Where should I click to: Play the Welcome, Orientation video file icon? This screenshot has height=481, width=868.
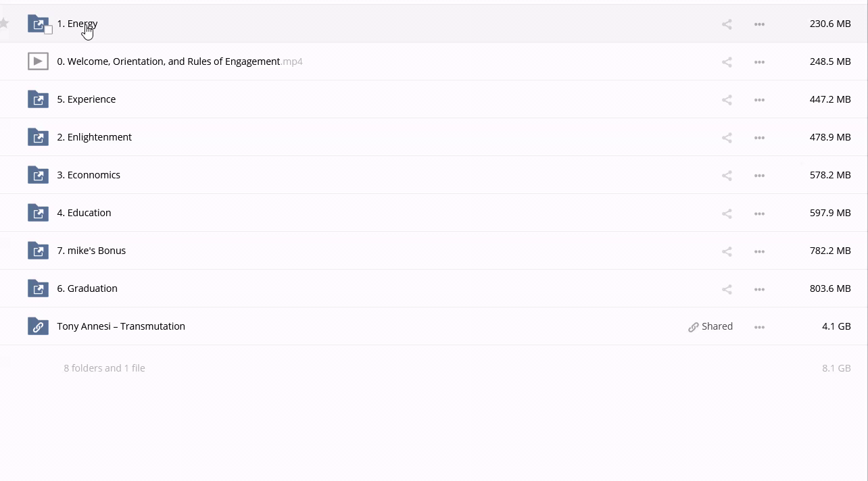(38, 61)
